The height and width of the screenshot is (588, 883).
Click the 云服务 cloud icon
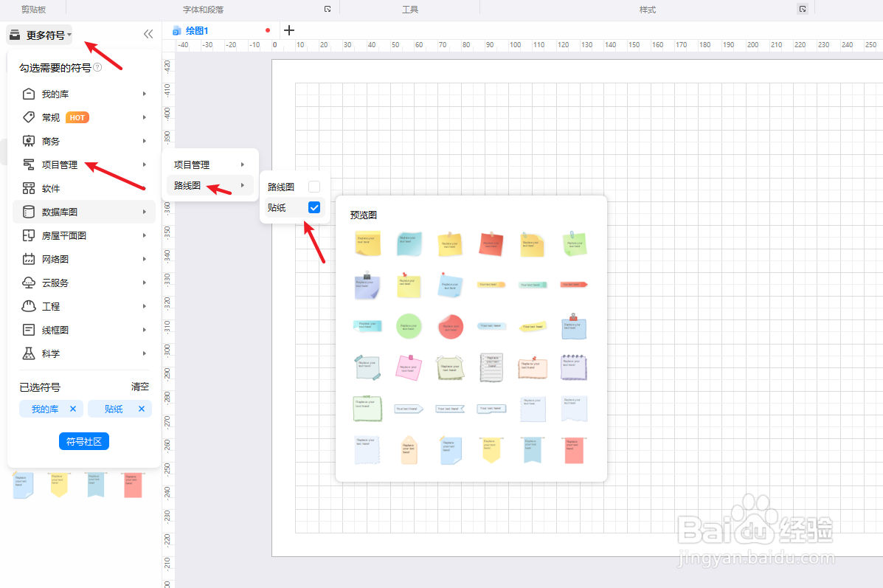pos(29,283)
